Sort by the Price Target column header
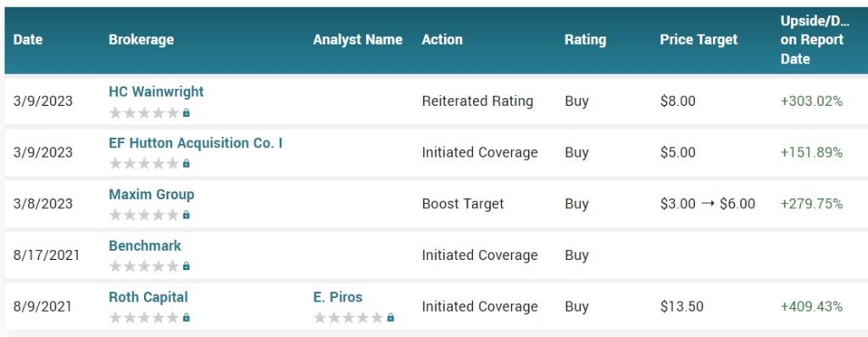Screen dimensions: 868x337 tap(698, 40)
